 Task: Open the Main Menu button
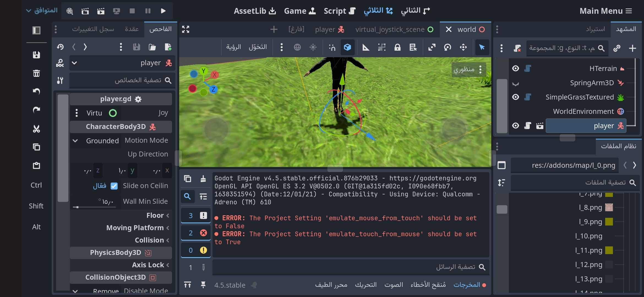coord(605,11)
